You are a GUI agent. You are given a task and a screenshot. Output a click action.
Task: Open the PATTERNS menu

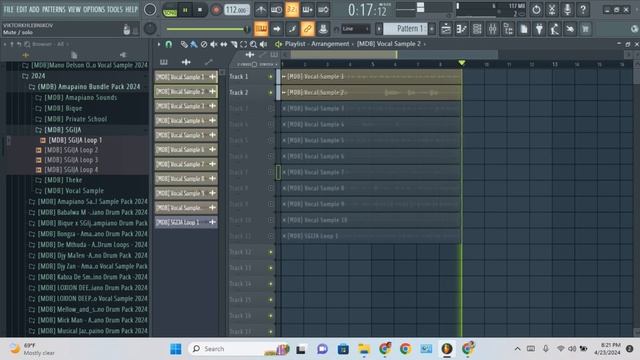click(53, 9)
